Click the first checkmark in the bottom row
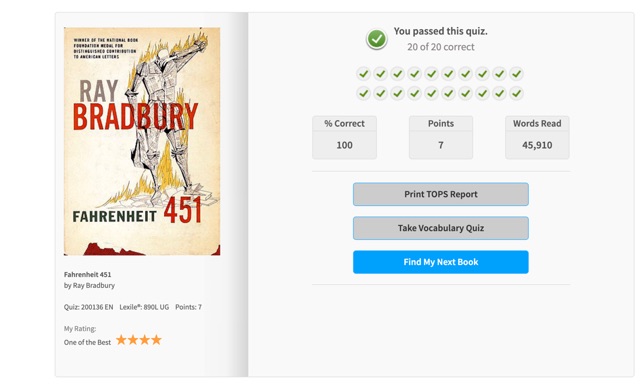The height and width of the screenshot is (391, 640). [x=363, y=93]
